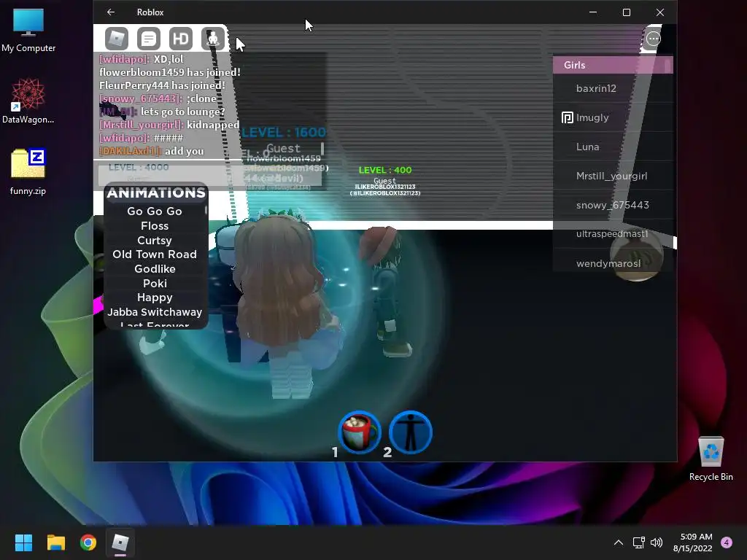
Task: Open the three-dots more options button
Action: click(653, 39)
